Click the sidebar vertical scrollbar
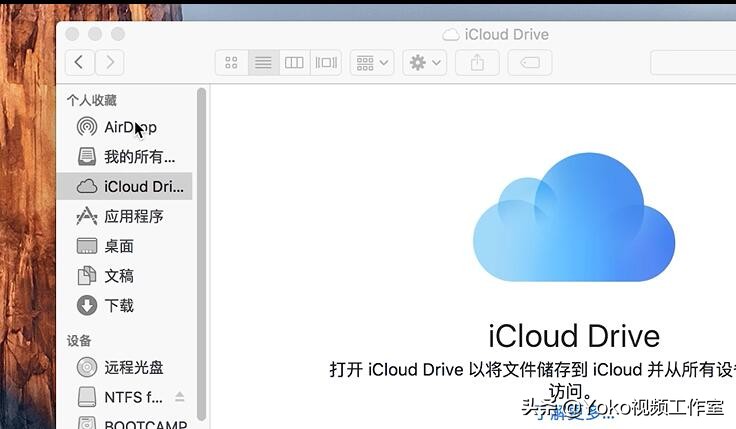This screenshot has height=429, width=736. click(x=202, y=254)
